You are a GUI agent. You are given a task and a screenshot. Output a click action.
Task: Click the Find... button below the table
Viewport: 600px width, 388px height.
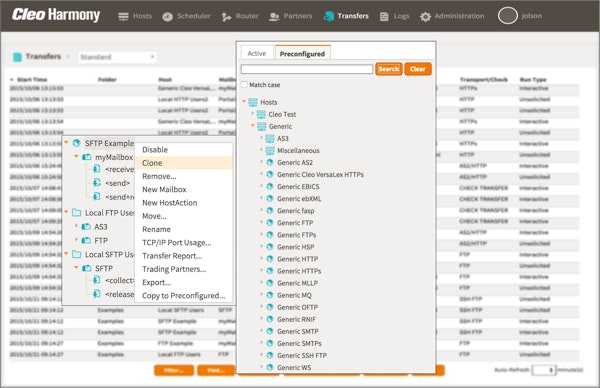click(216, 370)
